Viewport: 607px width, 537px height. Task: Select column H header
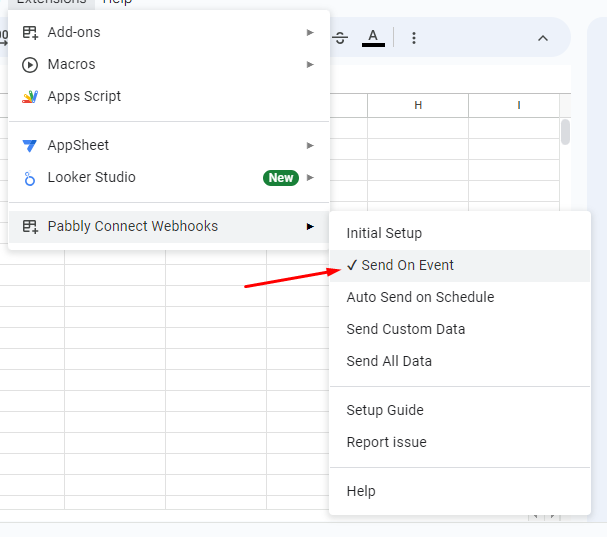pyautogui.click(x=418, y=105)
